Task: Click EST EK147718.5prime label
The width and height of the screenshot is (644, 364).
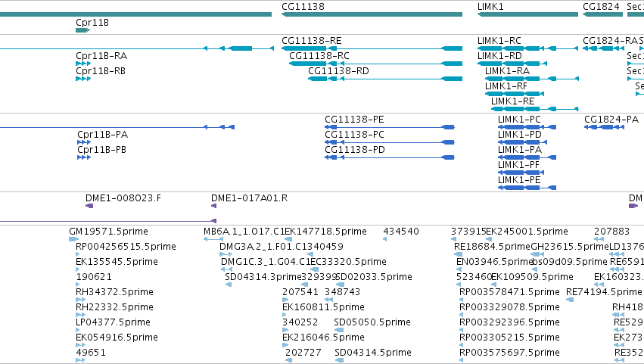Action: click(326, 232)
